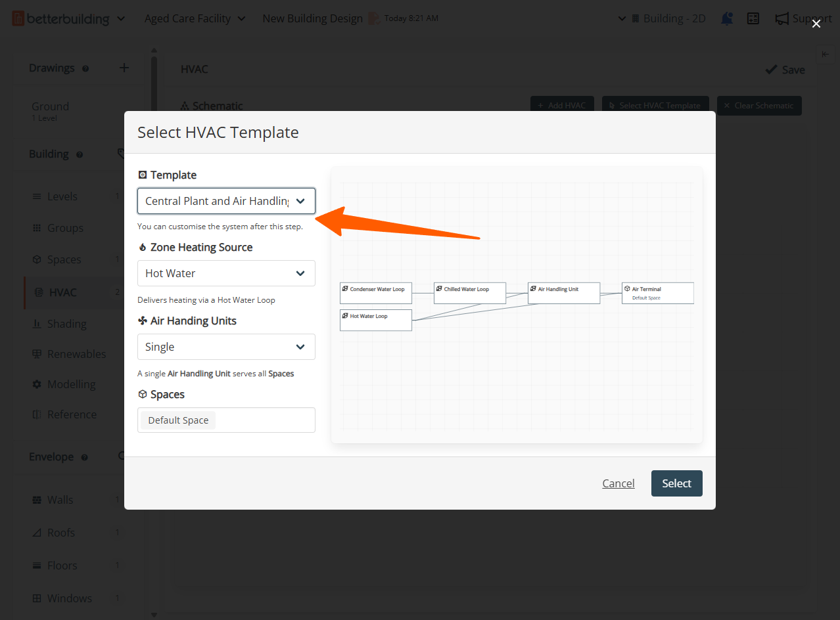Click the Spaces input field with Default Space

(263, 420)
